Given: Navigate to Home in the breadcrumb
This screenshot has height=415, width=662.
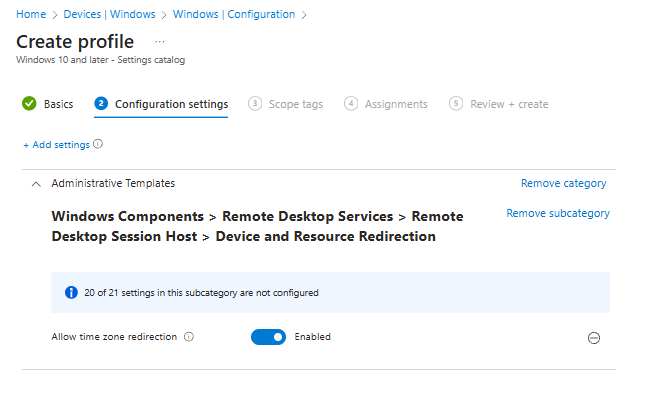Looking at the screenshot, I should coord(31,14).
